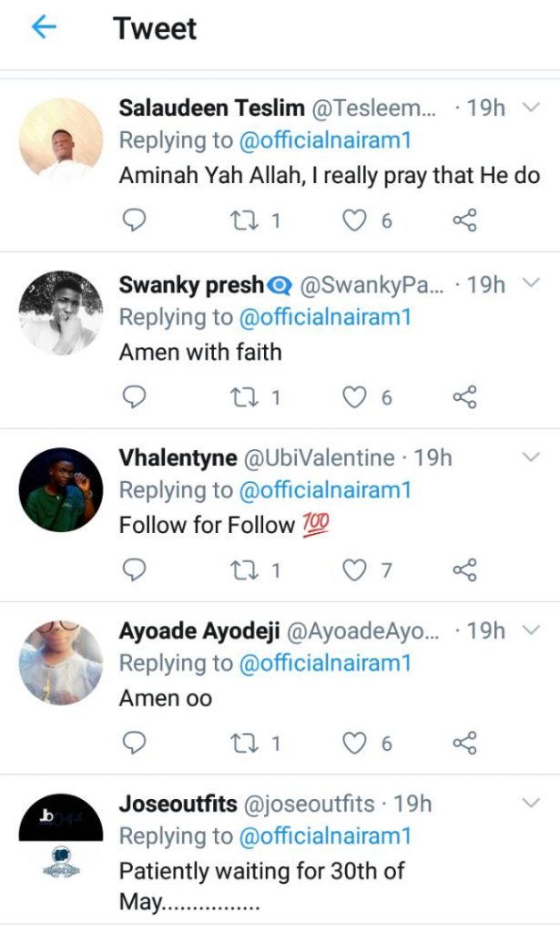
Task: Retweet Ayoade Ayodeji's Amen oo tweet
Action: (x=239, y=743)
